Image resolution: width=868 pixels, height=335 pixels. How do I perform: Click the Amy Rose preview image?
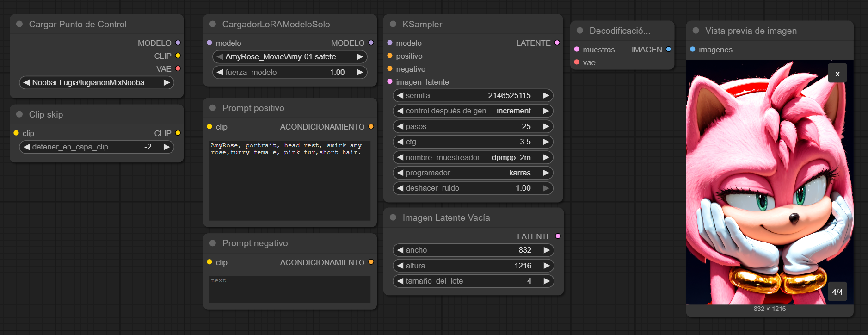point(770,182)
